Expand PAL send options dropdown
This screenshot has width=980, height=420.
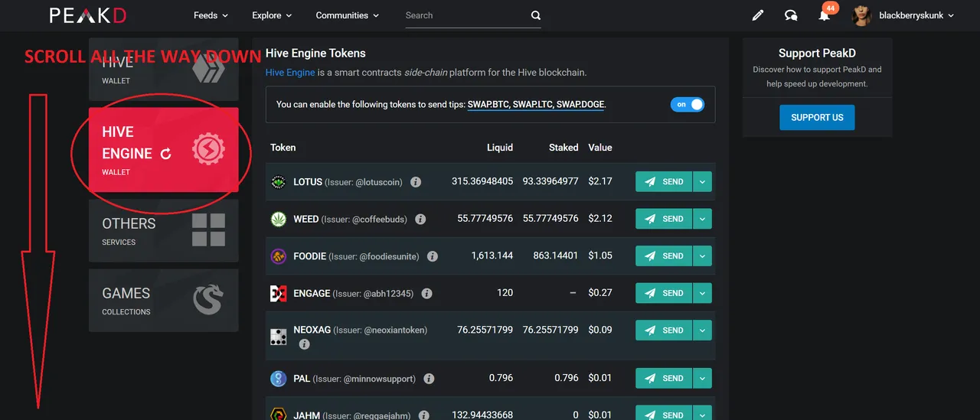703,378
